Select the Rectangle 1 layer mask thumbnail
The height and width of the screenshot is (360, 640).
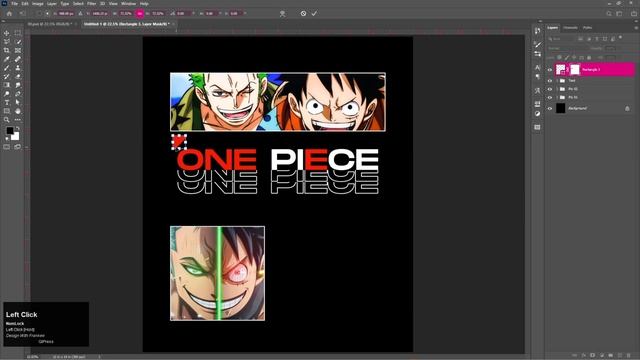(x=575, y=70)
